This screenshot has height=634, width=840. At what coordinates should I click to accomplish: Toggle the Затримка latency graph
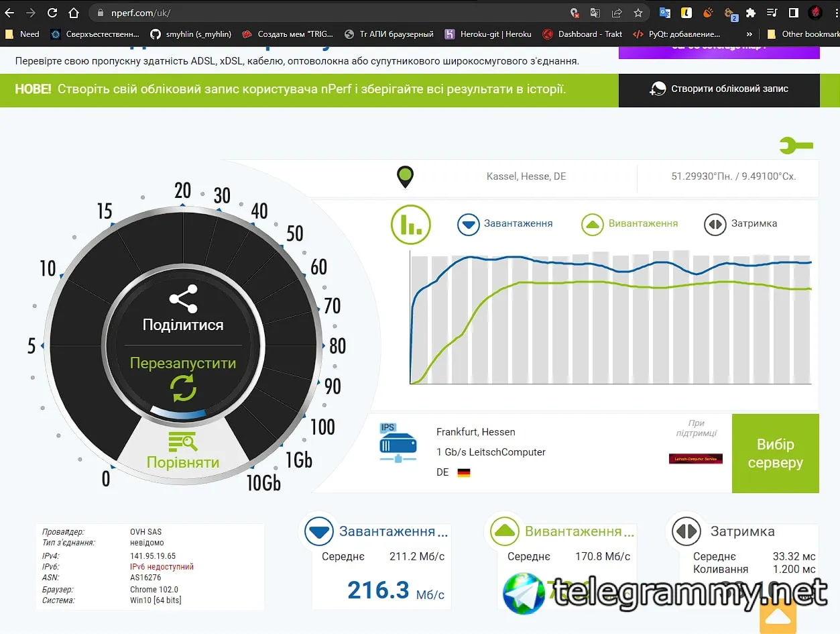pyautogui.click(x=740, y=223)
